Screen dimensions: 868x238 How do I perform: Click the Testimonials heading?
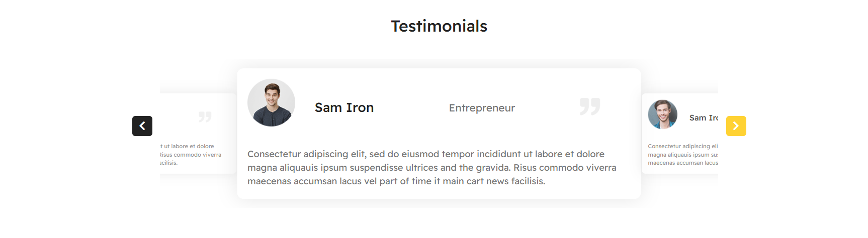pyautogui.click(x=439, y=26)
